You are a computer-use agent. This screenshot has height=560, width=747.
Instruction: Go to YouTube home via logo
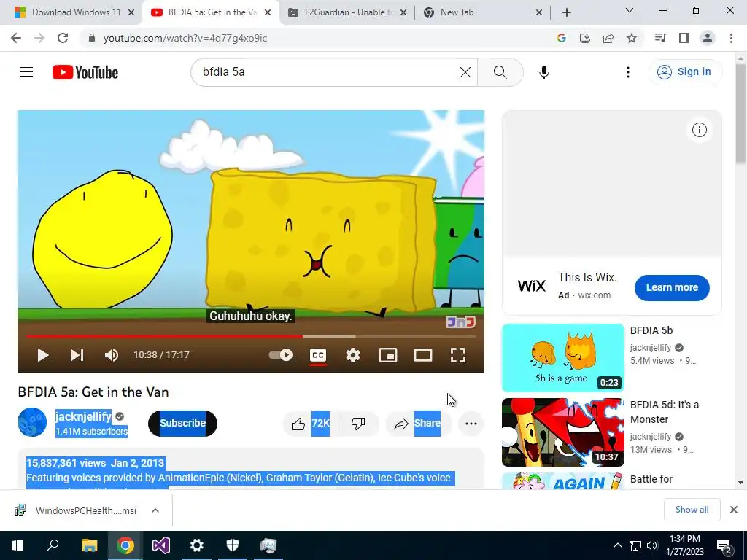pyautogui.click(x=85, y=72)
